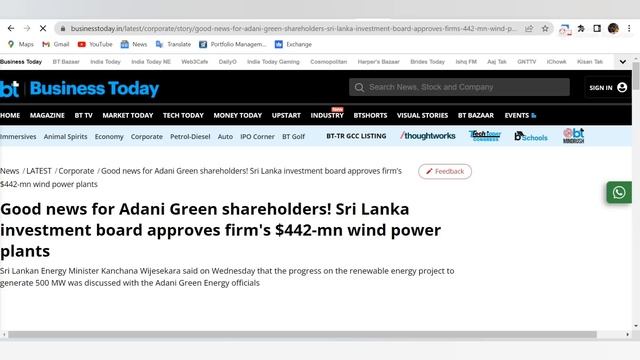Image resolution: width=640 pixels, height=360 pixels.
Task: Click the LATEST breadcrumb link
Action: click(x=39, y=171)
